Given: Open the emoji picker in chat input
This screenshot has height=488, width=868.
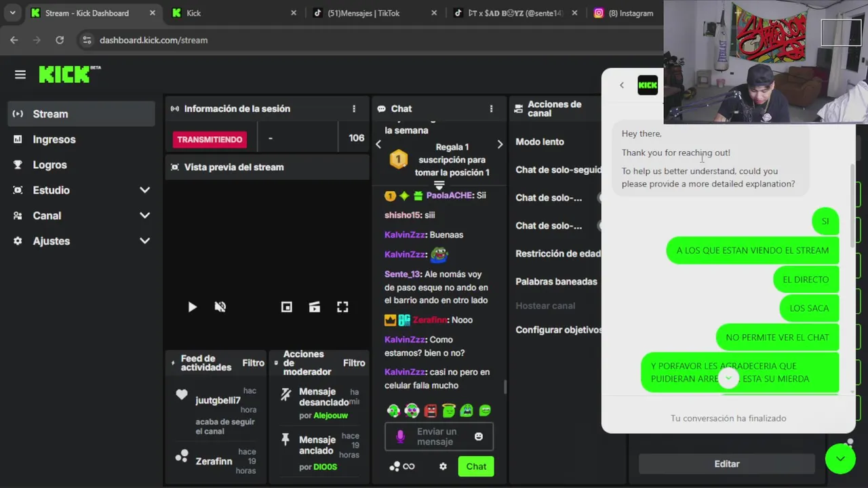Looking at the screenshot, I should 479,436.
